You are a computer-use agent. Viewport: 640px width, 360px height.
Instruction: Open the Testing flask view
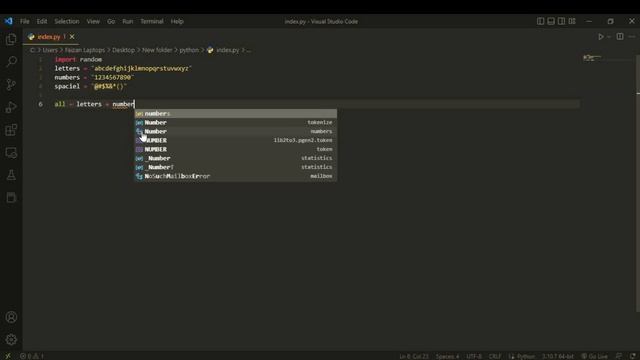(11, 175)
